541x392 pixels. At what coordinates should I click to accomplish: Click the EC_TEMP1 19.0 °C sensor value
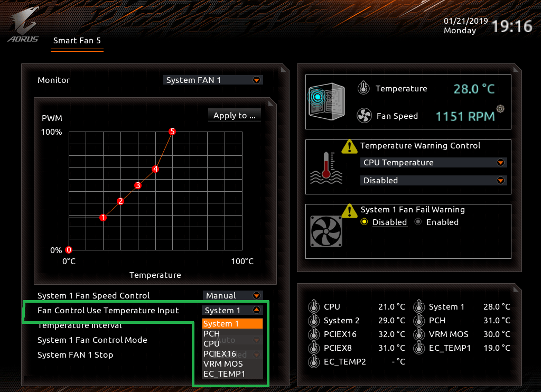(497, 348)
